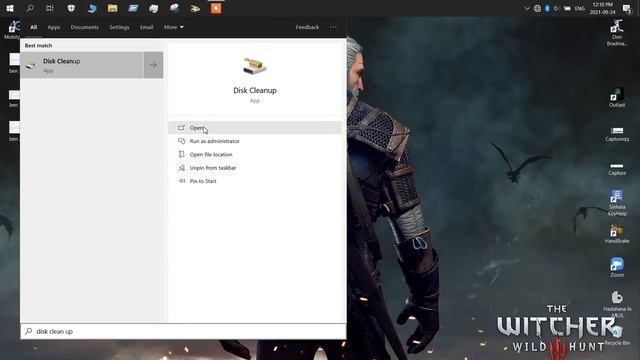Select the Mobily desktop shortcut
640x360 pixels.
tap(12, 29)
